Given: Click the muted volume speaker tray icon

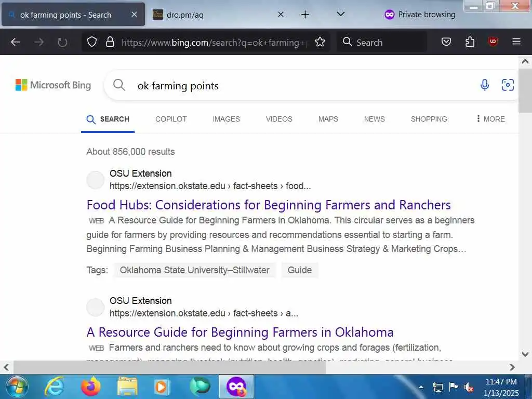Looking at the screenshot, I should (x=469, y=387).
